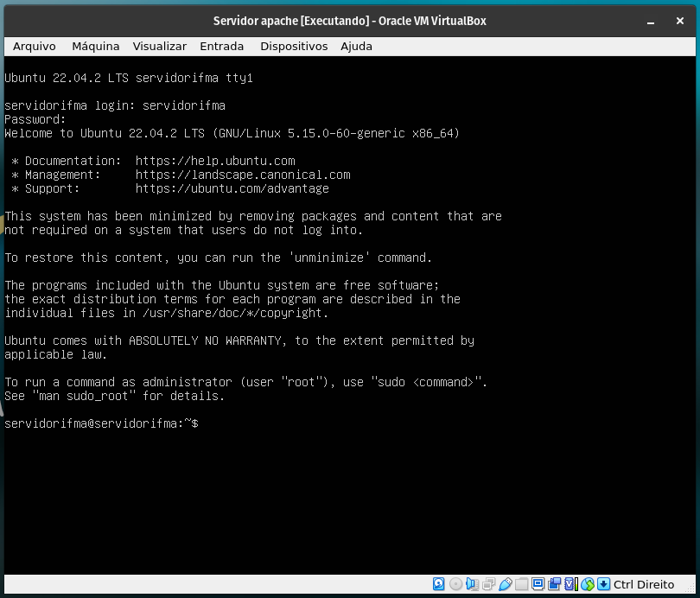The image size is (700, 598).
Task: Click the window title bar text
Action: point(349,20)
